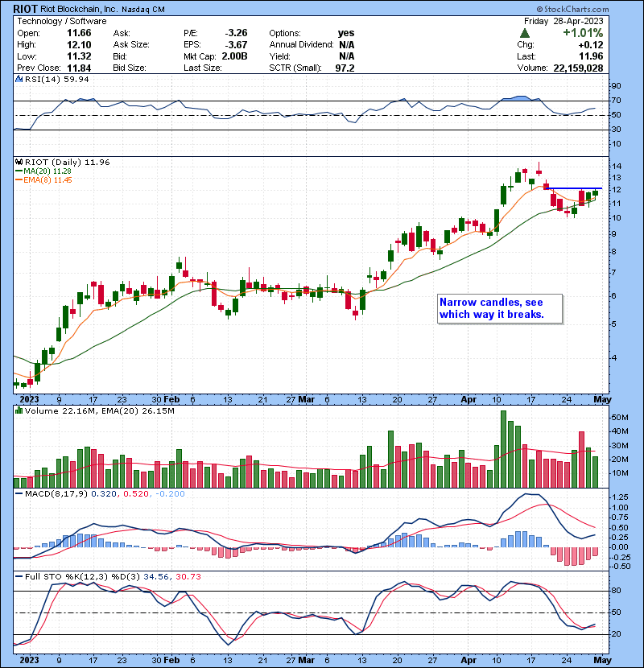Click the 80 level on stochastic scale
The height and width of the screenshot is (668, 644).
tap(616, 591)
